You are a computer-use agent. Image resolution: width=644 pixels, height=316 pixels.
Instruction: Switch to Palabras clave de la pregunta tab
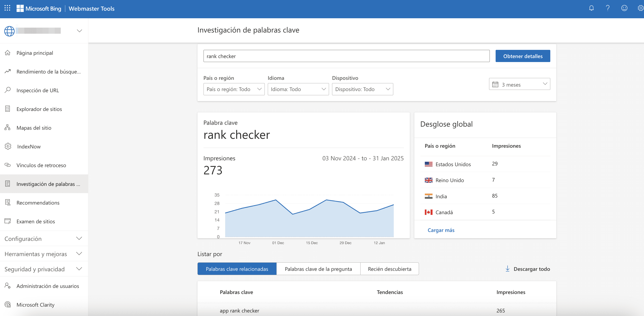click(x=318, y=268)
